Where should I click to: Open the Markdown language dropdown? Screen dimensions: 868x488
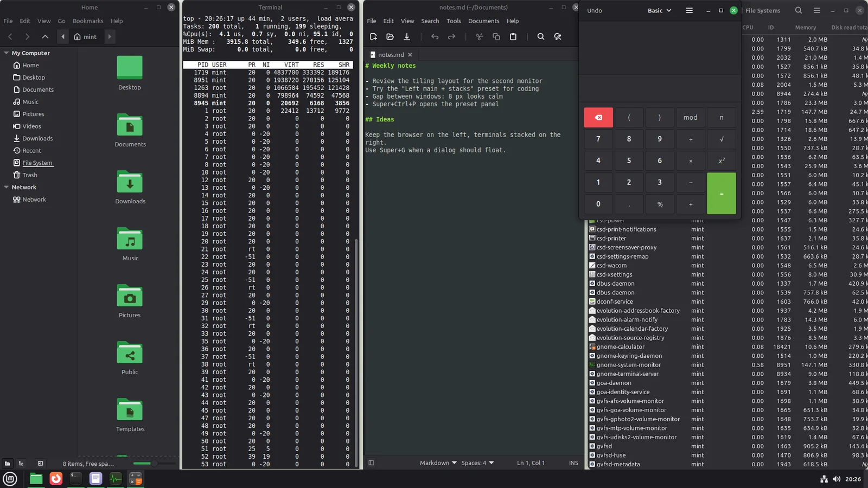pos(438,463)
